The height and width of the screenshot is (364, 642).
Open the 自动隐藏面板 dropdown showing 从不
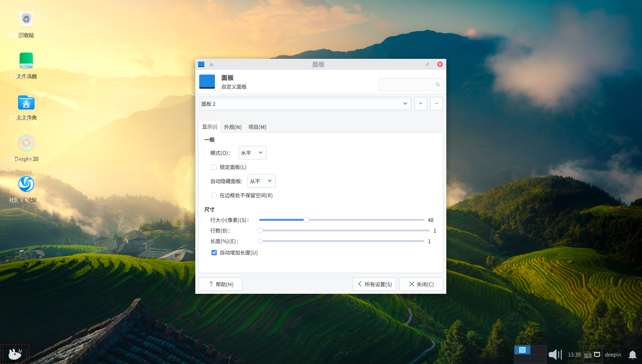point(262,181)
